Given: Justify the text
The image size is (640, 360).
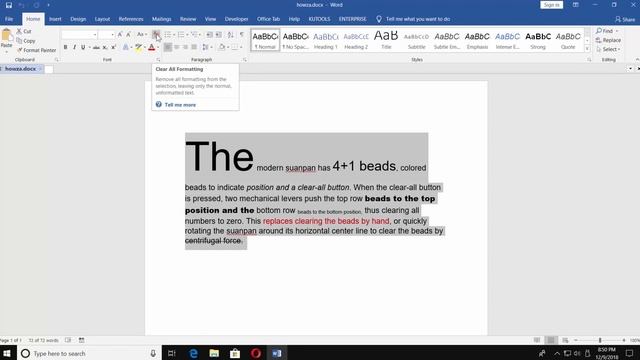Looking at the screenshot, I should click(194, 47).
